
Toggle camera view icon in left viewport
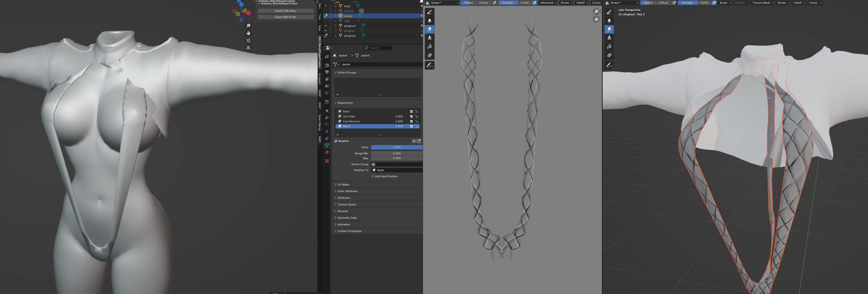tap(248, 40)
